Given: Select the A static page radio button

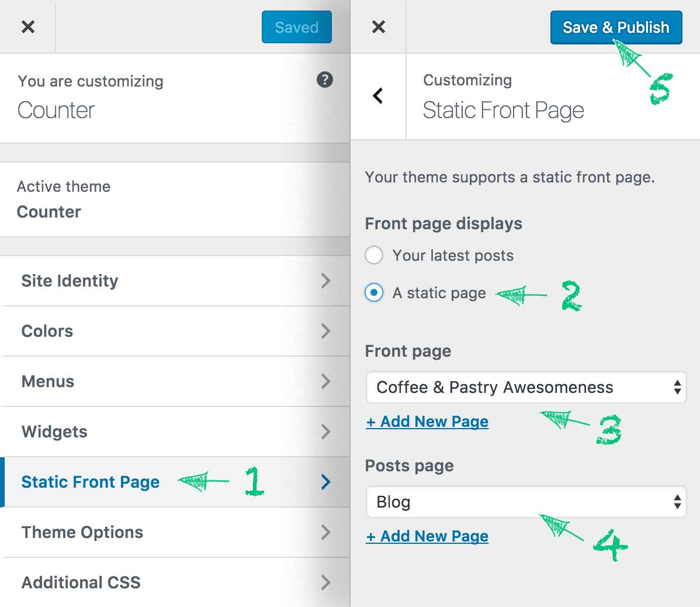Looking at the screenshot, I should (x=373, y=293).
